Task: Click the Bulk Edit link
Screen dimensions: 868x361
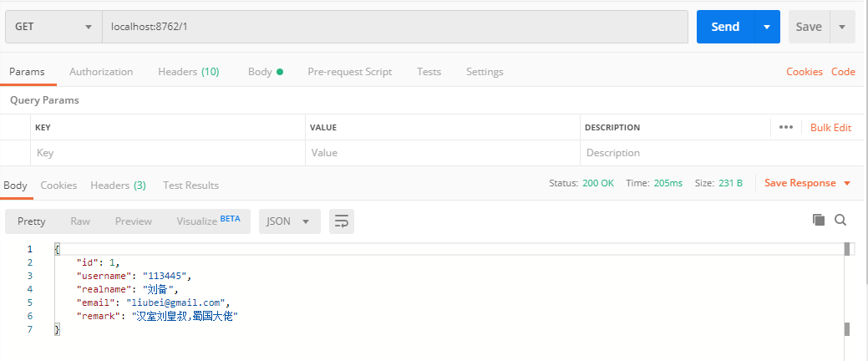Action: pos(830,128)
